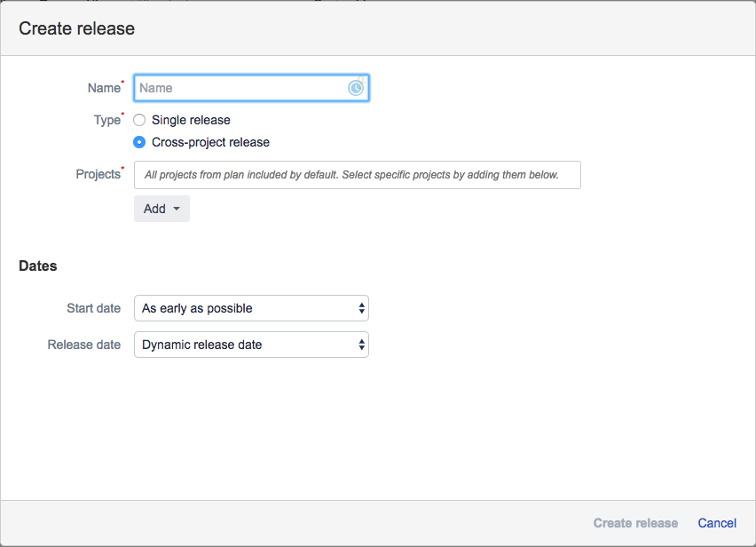
Task: Open the Release date dropdown
Action: pyautogui.click(x=251, y=345)
